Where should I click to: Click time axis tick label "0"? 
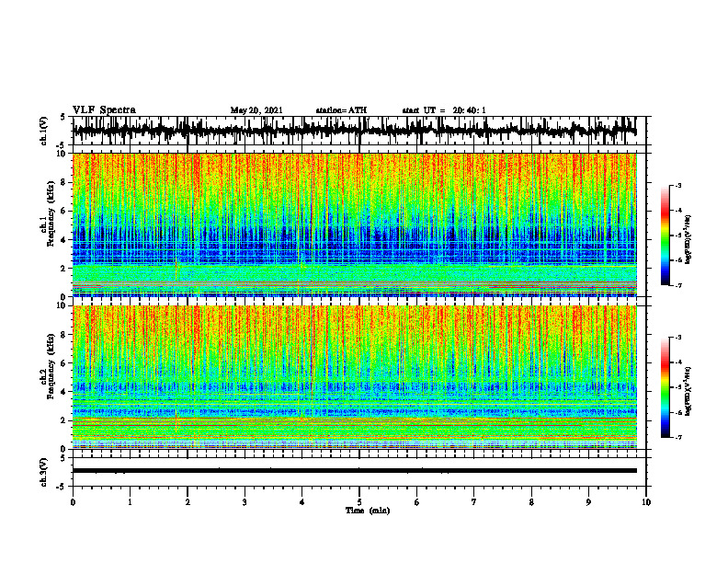[x=73, y=502]
